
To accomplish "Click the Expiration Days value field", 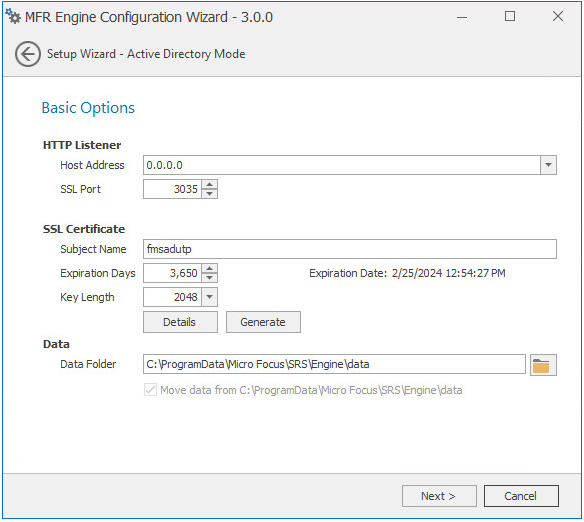I will pos(172,273).
